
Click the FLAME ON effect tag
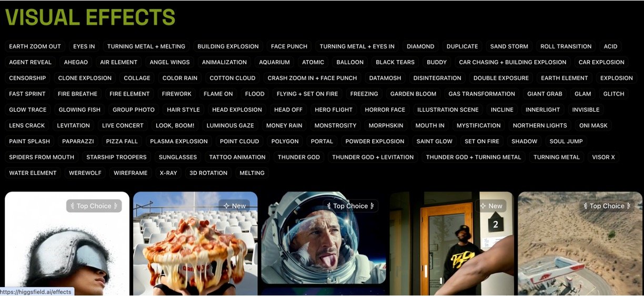coord(218,94)
